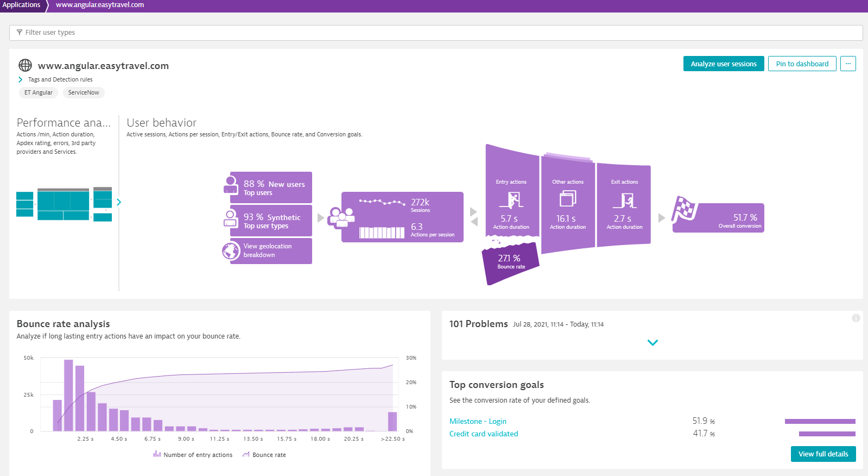Image resolution: width=868 pixels, height=476 pixels.
Task: Click the globe icon beside www.angular.easytravel.com
Action: (25, 65)
